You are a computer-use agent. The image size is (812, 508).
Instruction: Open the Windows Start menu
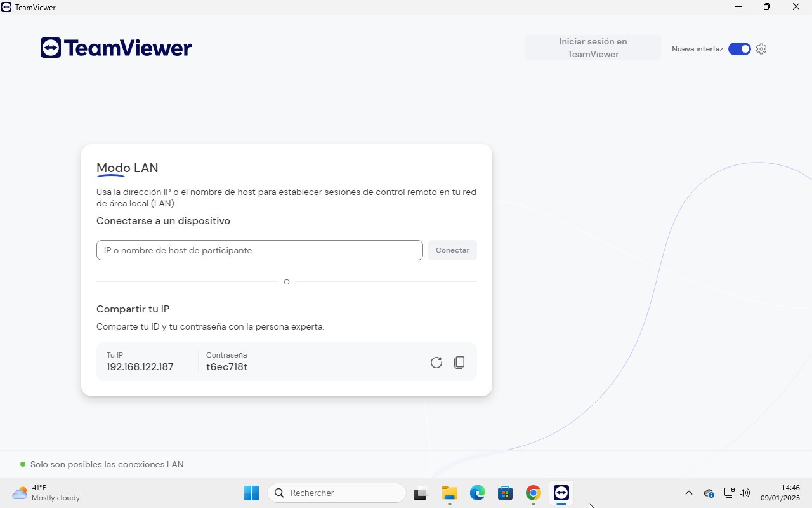pyautogui.click(x=251, y=493)
